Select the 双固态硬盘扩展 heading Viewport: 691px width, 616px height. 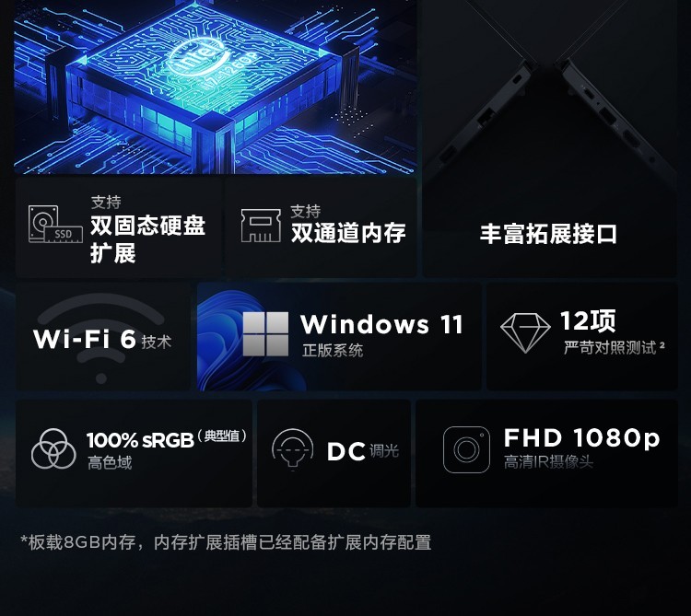pos(147,239)
